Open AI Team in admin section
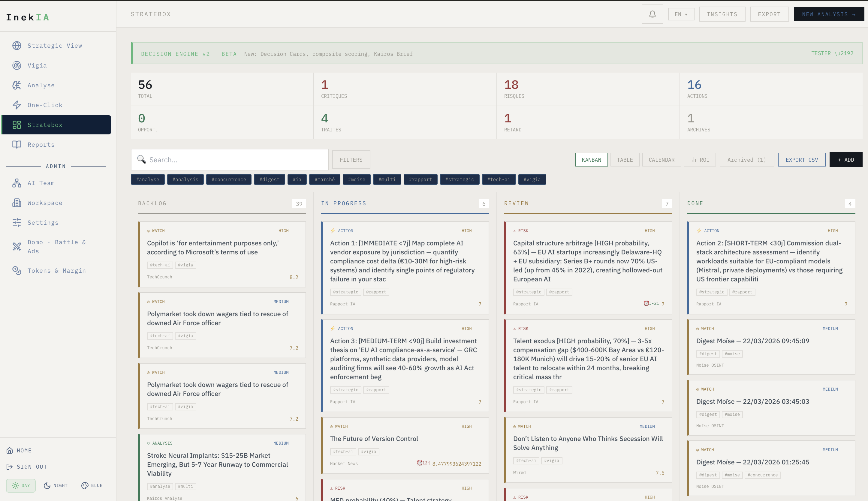The width and height of the screenshot is (868, 501). 41,183
